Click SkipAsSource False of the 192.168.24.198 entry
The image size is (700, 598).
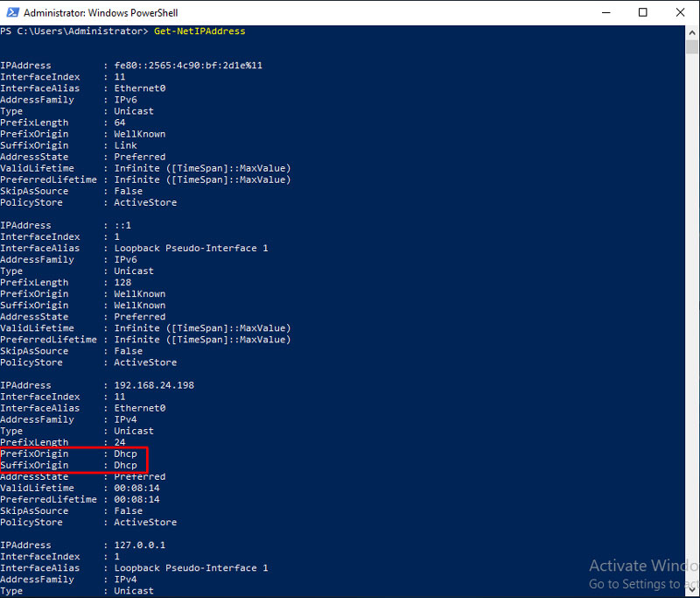[129, 511]
